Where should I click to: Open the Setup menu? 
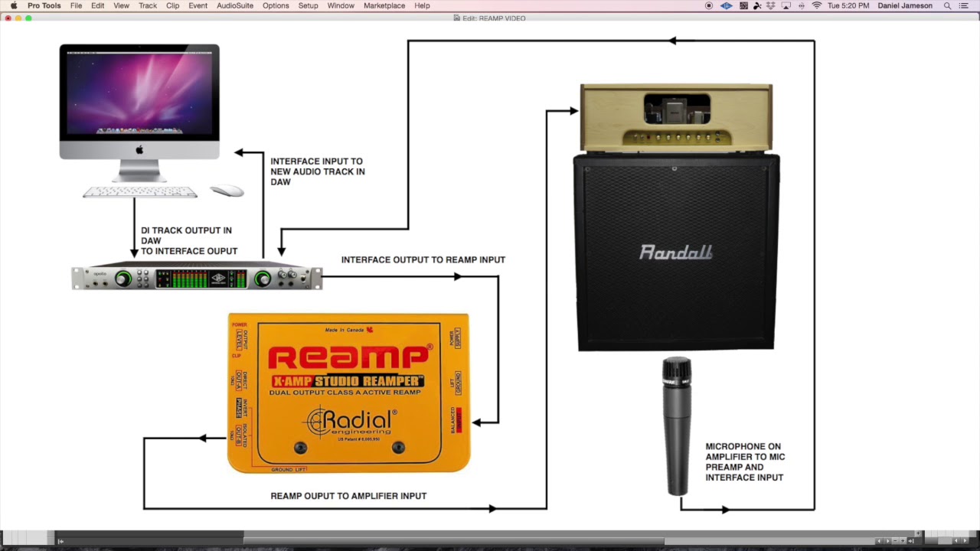[309, 5]
